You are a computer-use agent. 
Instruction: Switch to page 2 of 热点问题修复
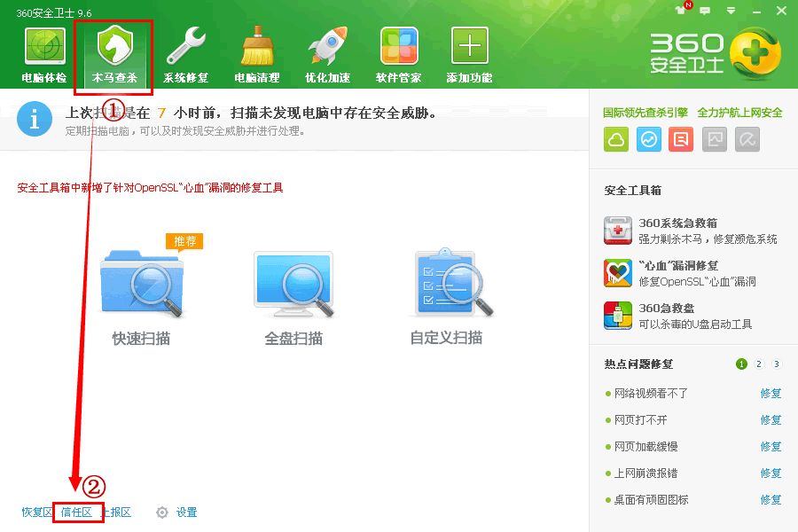coord(759,364)
